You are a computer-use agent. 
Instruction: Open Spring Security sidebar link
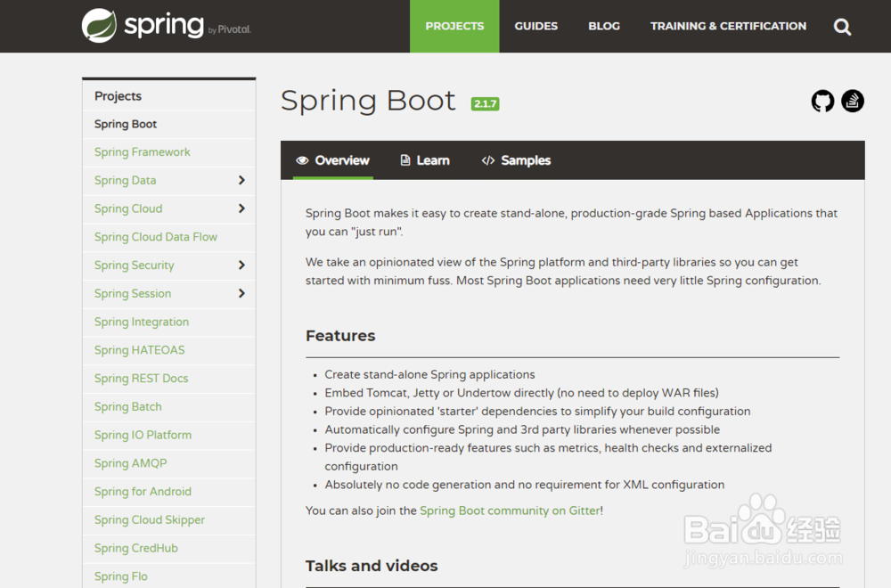[135, 265]
